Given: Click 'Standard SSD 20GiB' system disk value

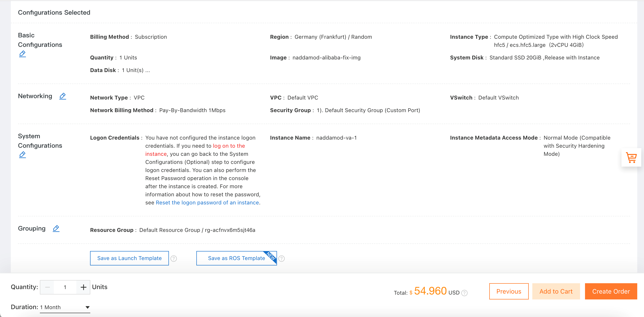Looking at the screenshot, I should (x=515, y=58).
